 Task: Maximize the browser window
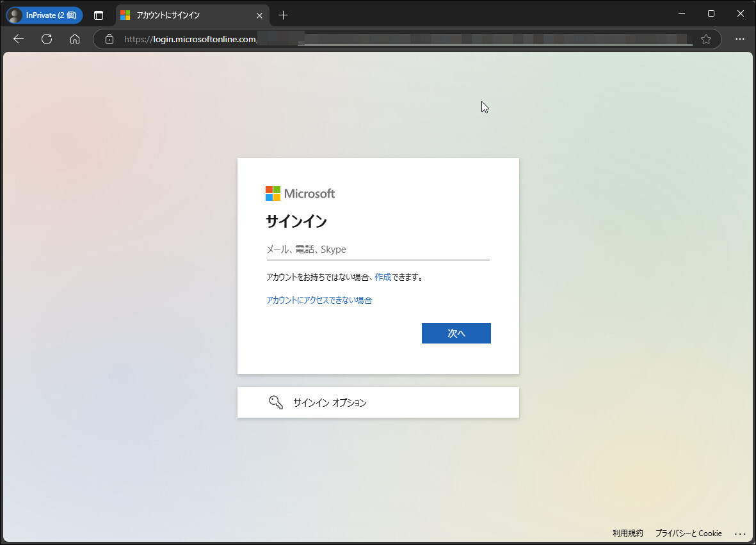pyautogui.click(x=711, y=13)
